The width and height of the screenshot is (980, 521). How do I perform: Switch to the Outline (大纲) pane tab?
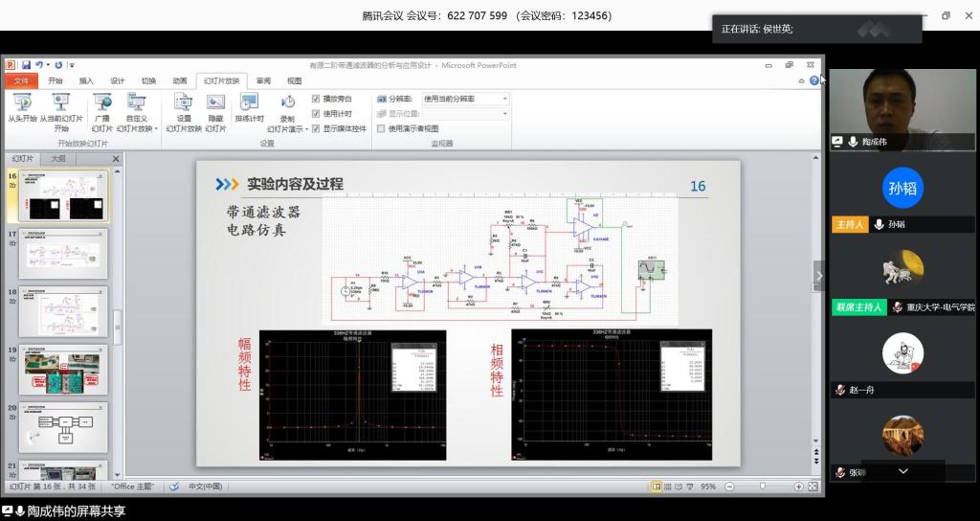coord(58,159)
